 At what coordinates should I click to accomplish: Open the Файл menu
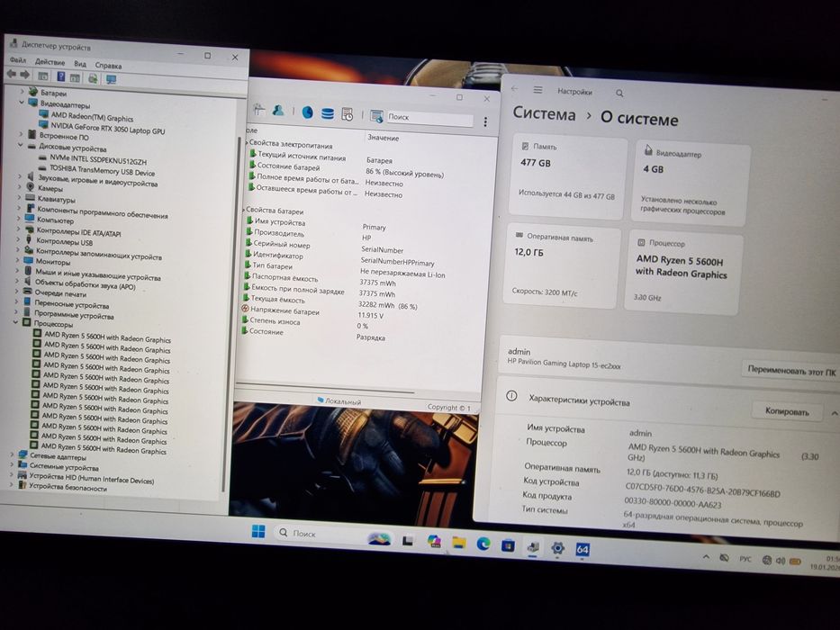(18, 60)
